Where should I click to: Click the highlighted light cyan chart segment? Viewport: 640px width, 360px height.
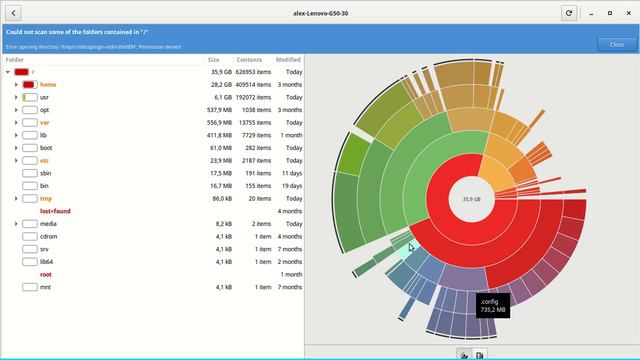pyautogui.click(x=408, y=250)
